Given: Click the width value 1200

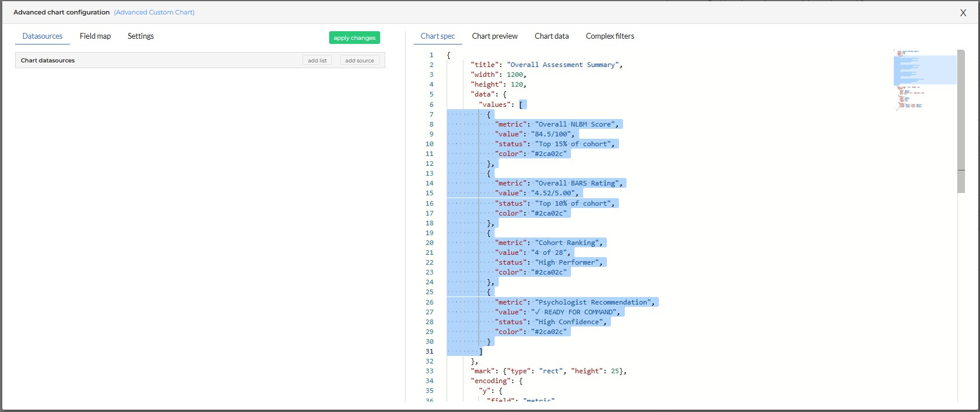Looking at the screenshot, I should pyautogui.click(x=515, y=75).
